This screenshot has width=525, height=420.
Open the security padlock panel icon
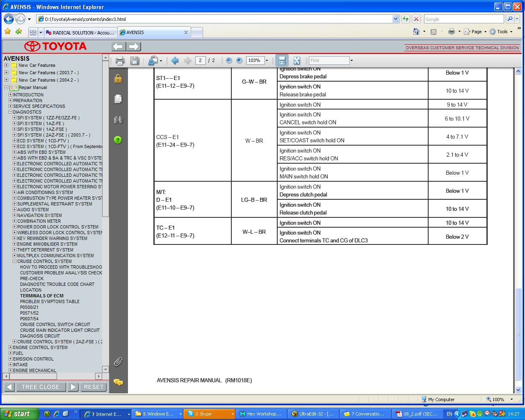click(x=118, y=78)
